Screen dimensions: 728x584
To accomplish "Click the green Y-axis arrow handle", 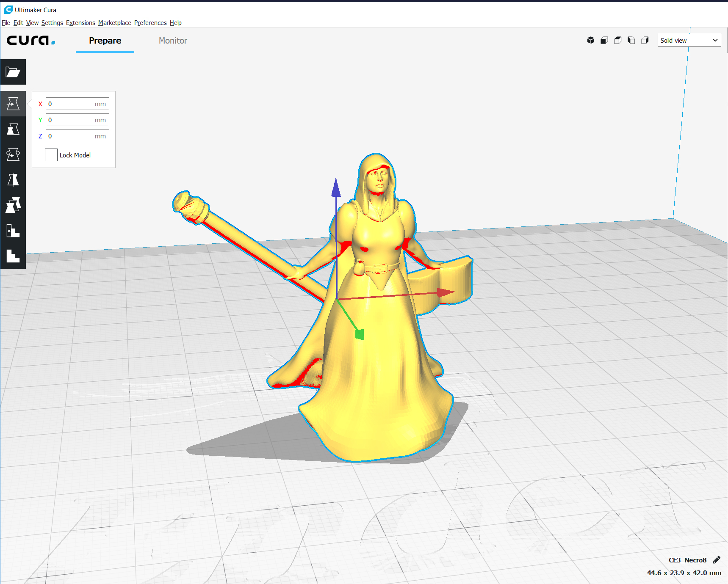I will pos(360,334).
